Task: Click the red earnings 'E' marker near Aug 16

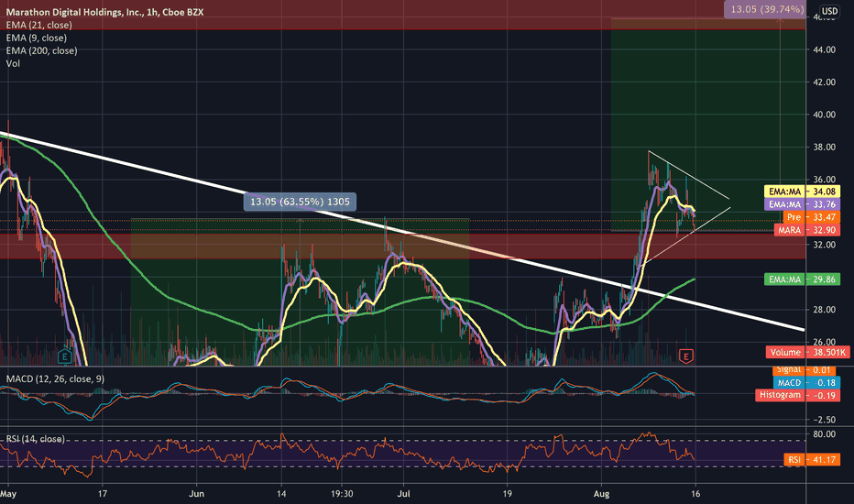Action: [686, 356]
